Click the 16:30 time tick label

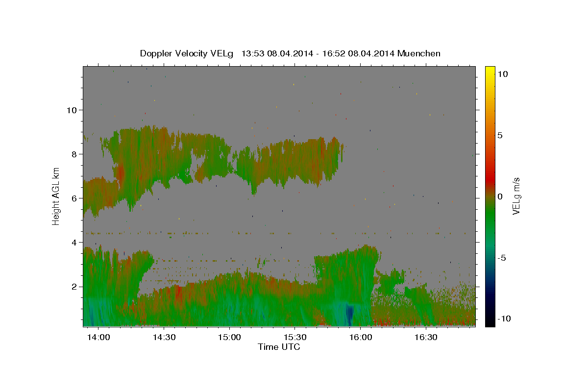coord(426,338)
